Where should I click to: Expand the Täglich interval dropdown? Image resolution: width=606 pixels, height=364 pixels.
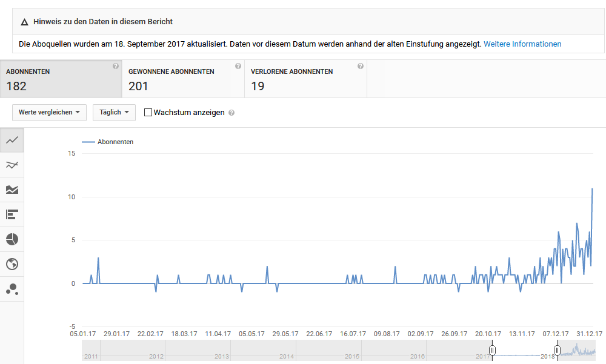click(114, 112)
